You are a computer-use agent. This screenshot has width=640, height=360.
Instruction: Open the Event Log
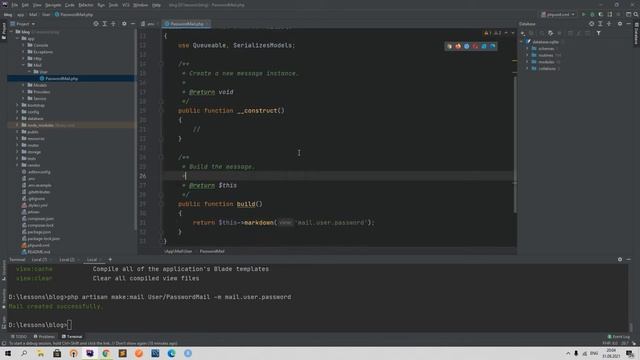coord(619,337)
